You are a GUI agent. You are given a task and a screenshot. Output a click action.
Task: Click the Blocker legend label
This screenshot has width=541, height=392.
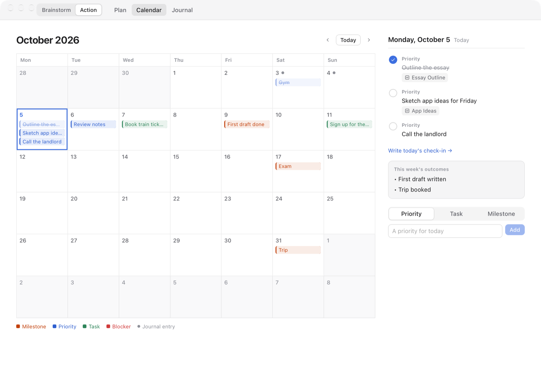[121, 326]
